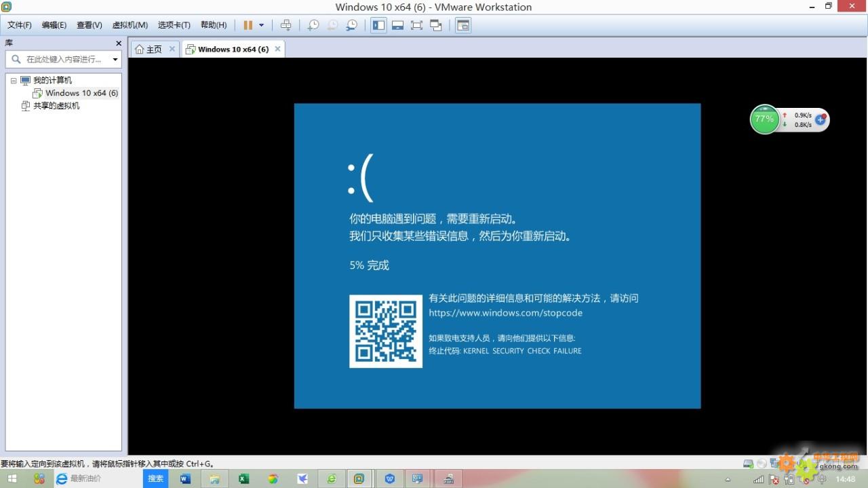Enter full screen mode icon

click(417, 25)
